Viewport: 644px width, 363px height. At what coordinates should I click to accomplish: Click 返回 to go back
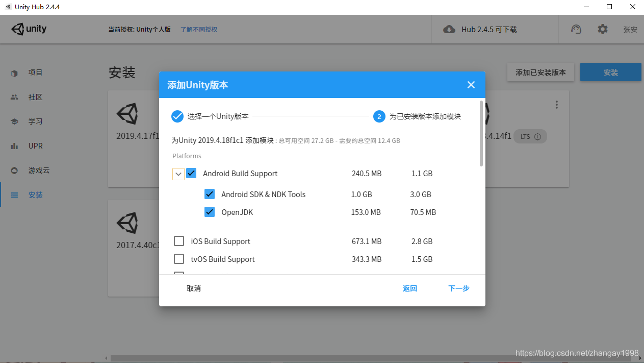click(x=410, y=288)
